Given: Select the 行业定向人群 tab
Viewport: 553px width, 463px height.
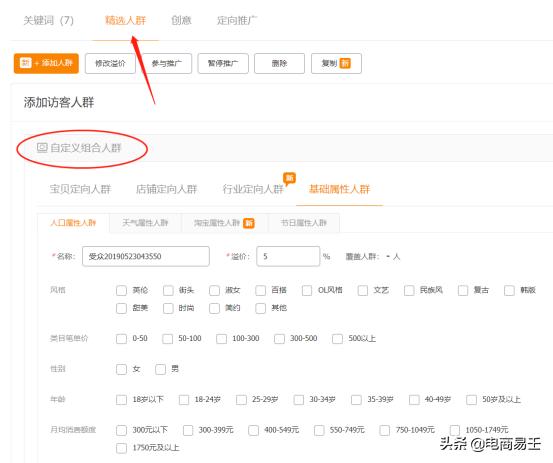Looking at the screenshot, I should pyautogui.click(x=253, y=189).
